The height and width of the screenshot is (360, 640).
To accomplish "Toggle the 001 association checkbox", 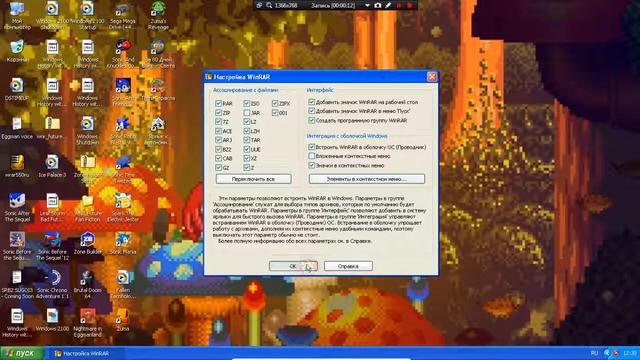I will click(x=275, y=112).
